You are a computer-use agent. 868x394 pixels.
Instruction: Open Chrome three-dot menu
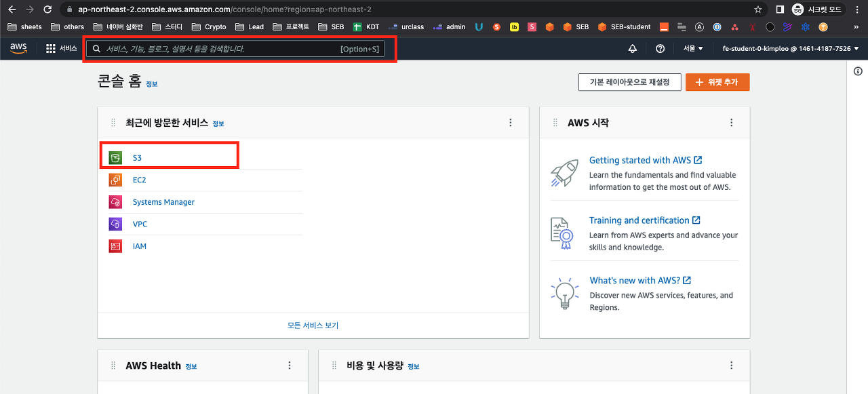coord(858,9)
